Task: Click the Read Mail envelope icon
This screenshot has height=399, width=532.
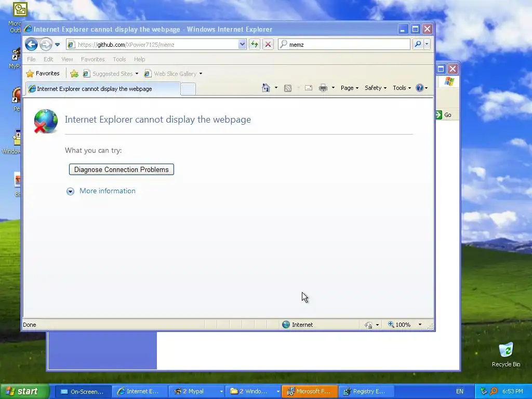Action: pyautogui.click(x=309, y=88)
